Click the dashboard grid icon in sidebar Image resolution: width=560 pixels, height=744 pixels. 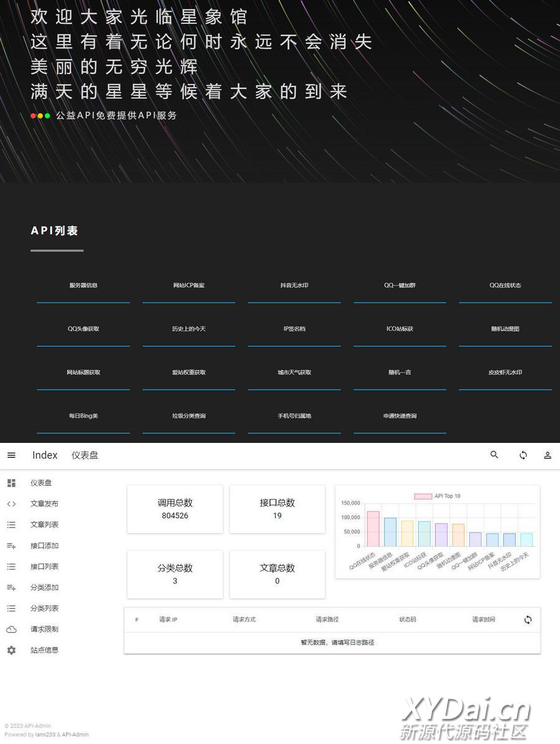coord(11,483)
